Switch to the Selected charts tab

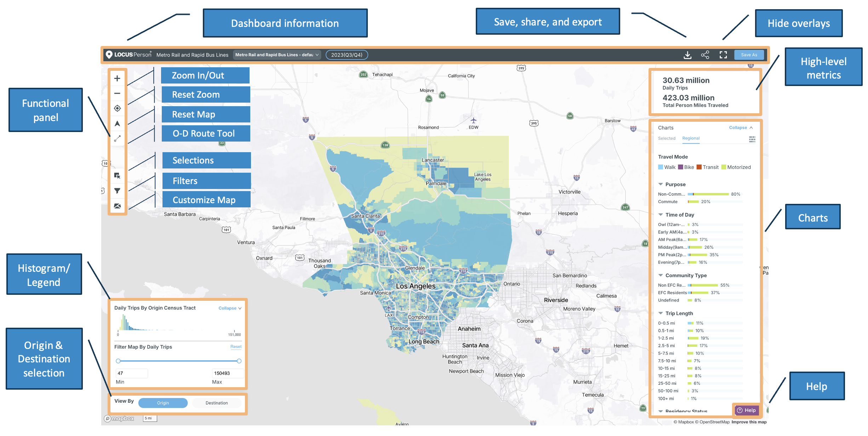pyautogui.click(x=667, y=138)
